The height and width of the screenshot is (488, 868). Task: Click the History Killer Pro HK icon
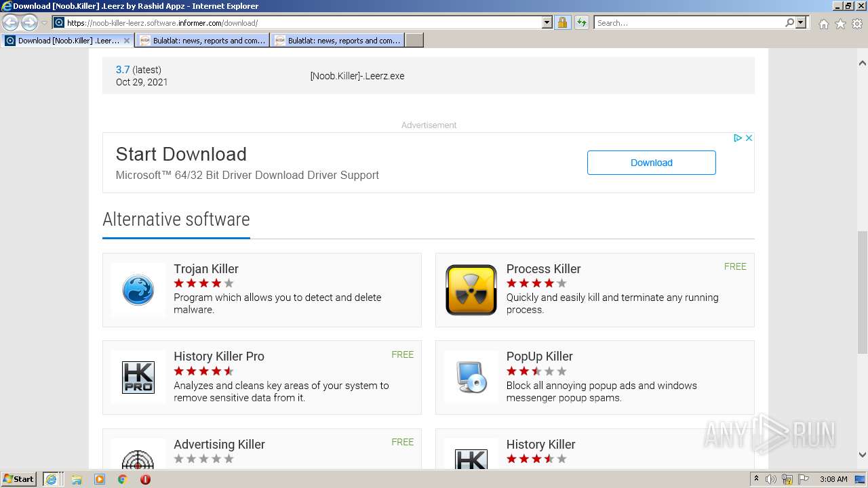coord(138,378)
